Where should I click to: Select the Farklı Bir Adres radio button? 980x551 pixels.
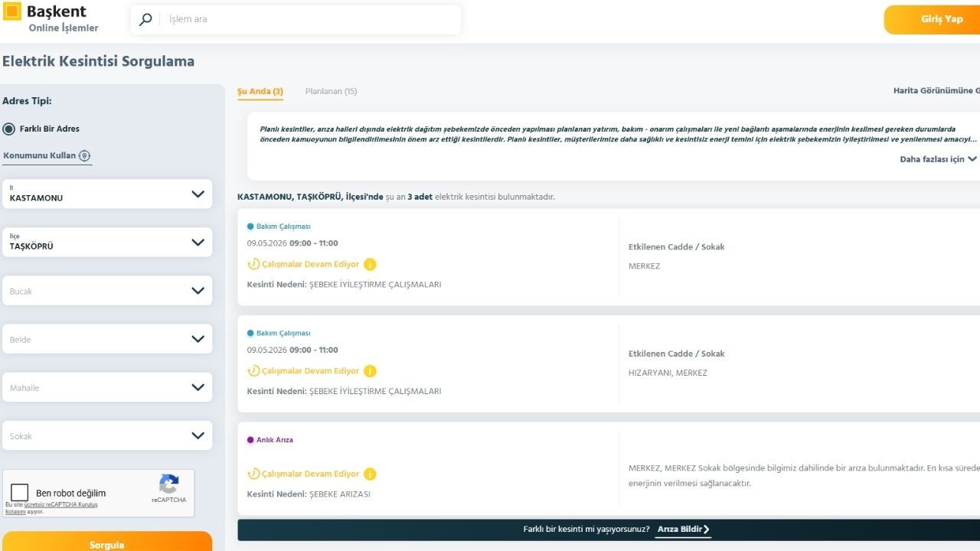coord(9,129)
